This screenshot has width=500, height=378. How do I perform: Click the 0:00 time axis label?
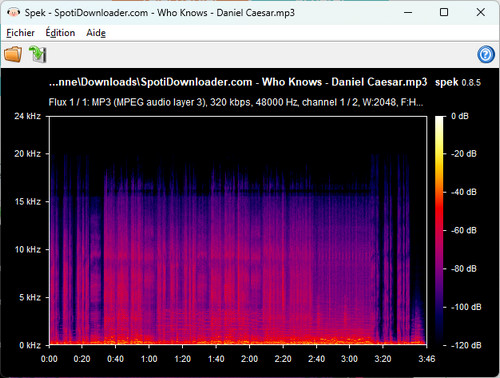(x=49, y=359)
